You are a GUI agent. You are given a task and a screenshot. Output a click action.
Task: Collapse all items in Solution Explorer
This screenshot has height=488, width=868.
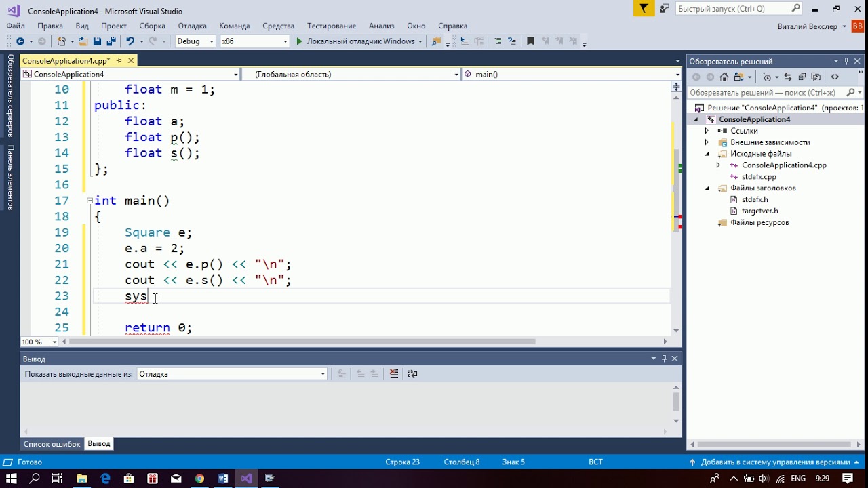(x=802, y=77)
